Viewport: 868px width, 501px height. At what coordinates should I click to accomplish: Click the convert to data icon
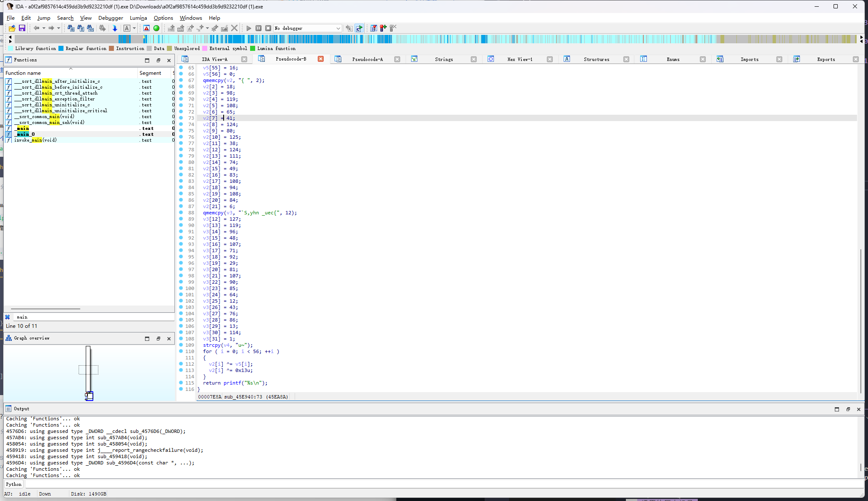point(181,28)
